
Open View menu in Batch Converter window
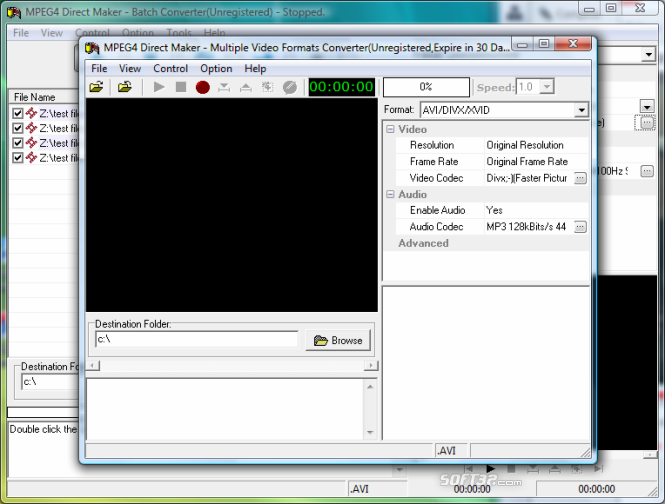52,33
